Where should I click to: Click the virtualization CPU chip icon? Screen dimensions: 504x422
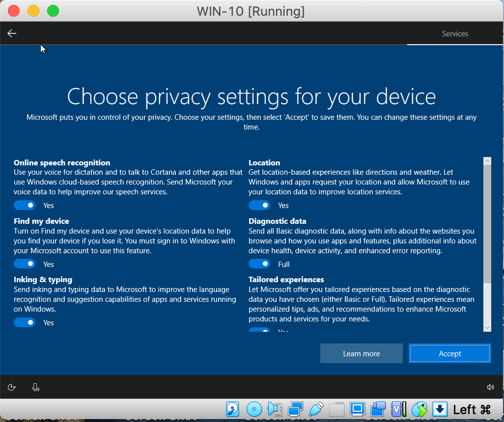click(x=399, y=409)
